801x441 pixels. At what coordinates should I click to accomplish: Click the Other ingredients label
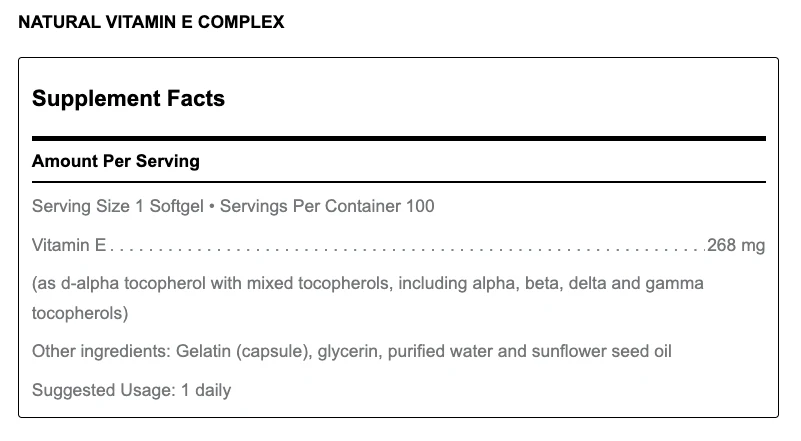pos(101,352)
